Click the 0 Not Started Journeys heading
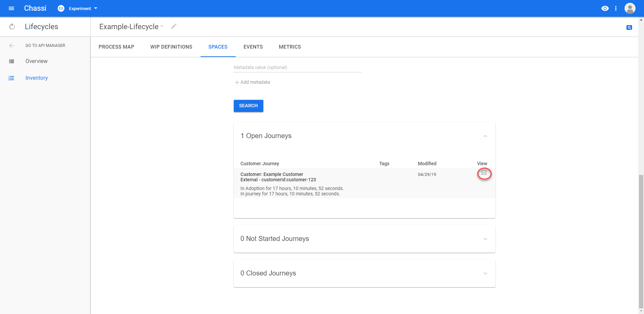Screen dimensions: 644x314 [x=275, y=239]
